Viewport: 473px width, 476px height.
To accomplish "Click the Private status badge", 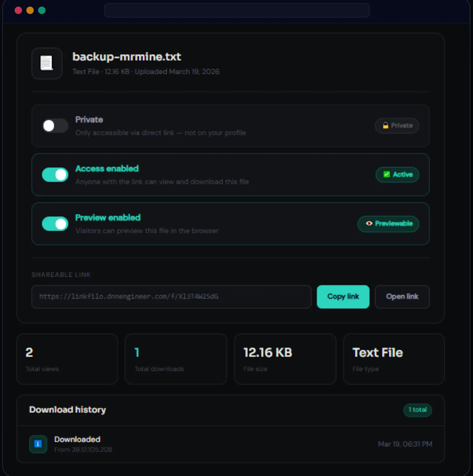I will [x=397, y=125].
